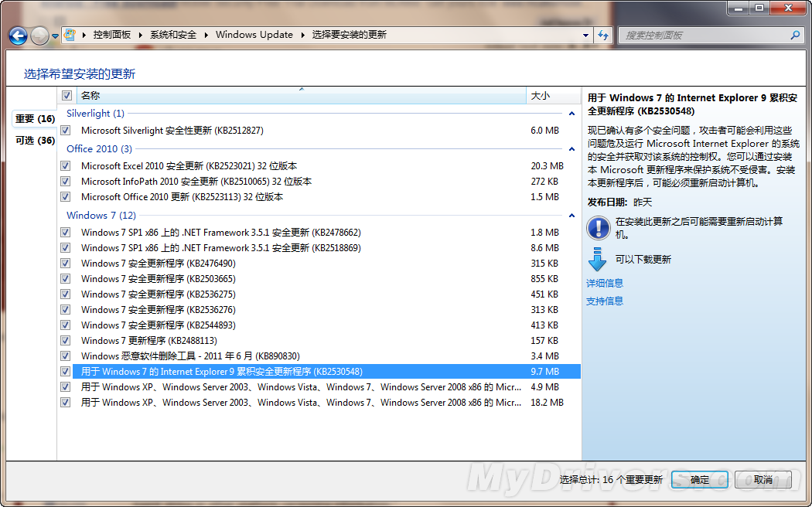Switch to the 可选 (36) tab

[x=35, y=140]
